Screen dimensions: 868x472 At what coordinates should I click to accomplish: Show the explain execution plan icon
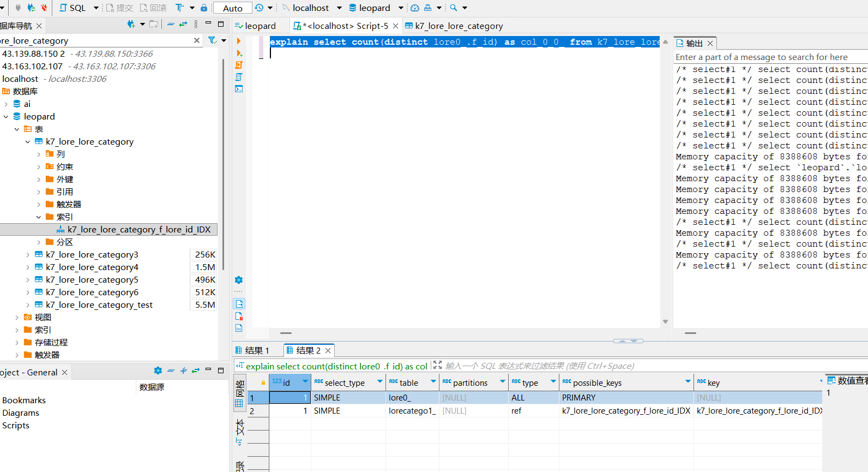(x=239, y=77)
